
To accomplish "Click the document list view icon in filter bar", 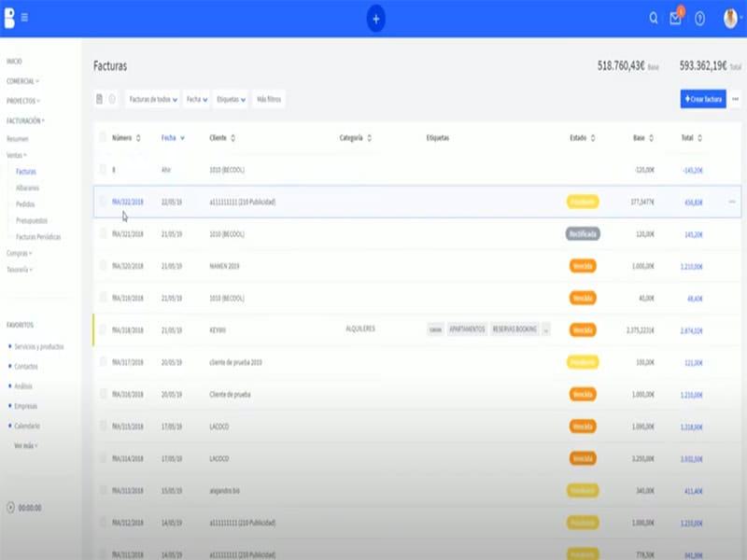I will (x=100, y=99).
